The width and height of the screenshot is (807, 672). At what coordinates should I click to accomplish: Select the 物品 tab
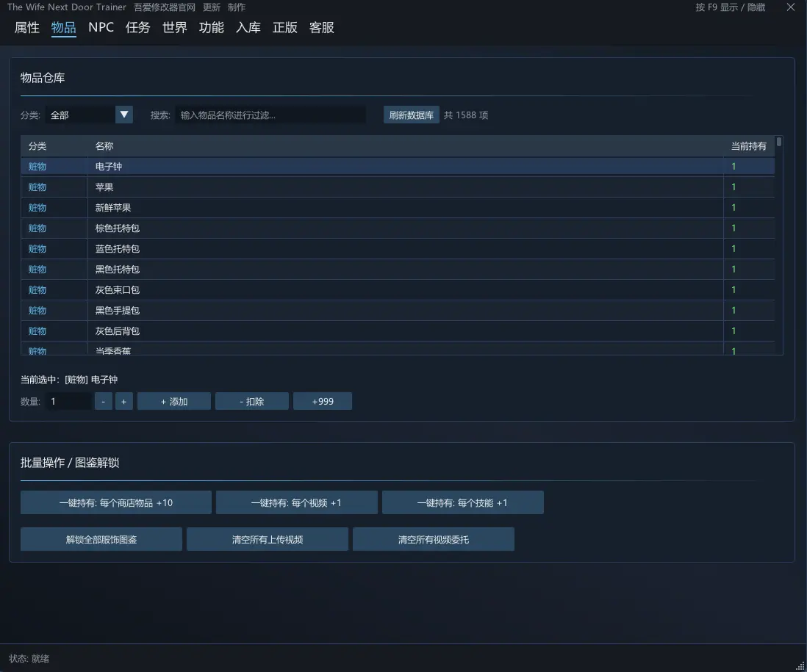(64, 27)
